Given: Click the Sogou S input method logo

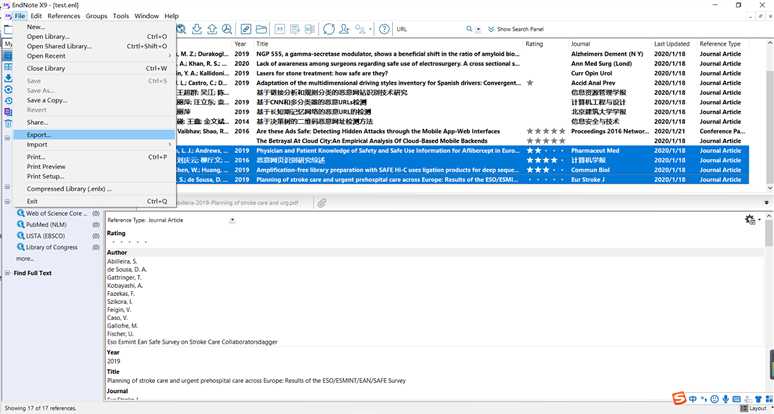Looking at the screenshot, I should pyautogui.click(x=680, y=398).
